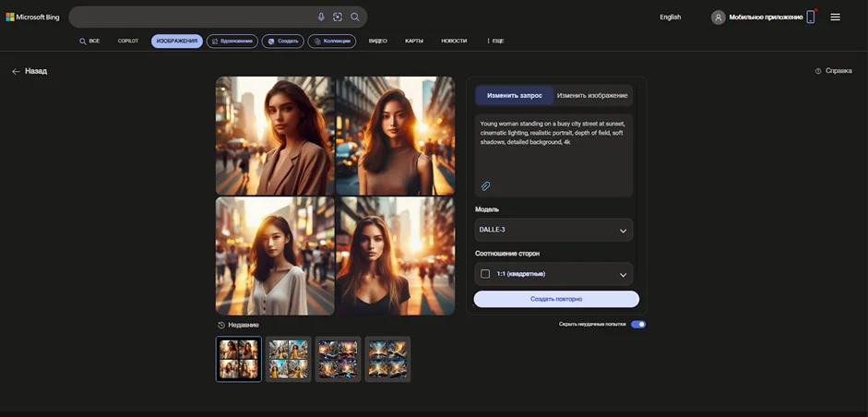The width and height of the screenshot is (868, 417).
Task: Open woman in beige blazer image
Action: [x=275, y=136]
